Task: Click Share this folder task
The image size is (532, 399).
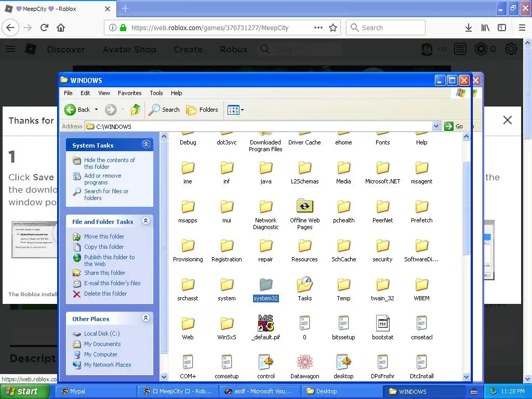Action: coord(104,273)
